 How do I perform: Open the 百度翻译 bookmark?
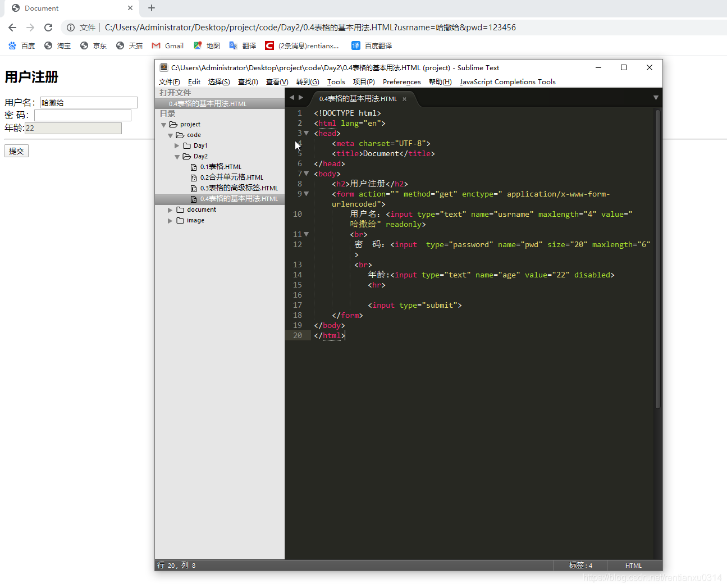point(372,45)
